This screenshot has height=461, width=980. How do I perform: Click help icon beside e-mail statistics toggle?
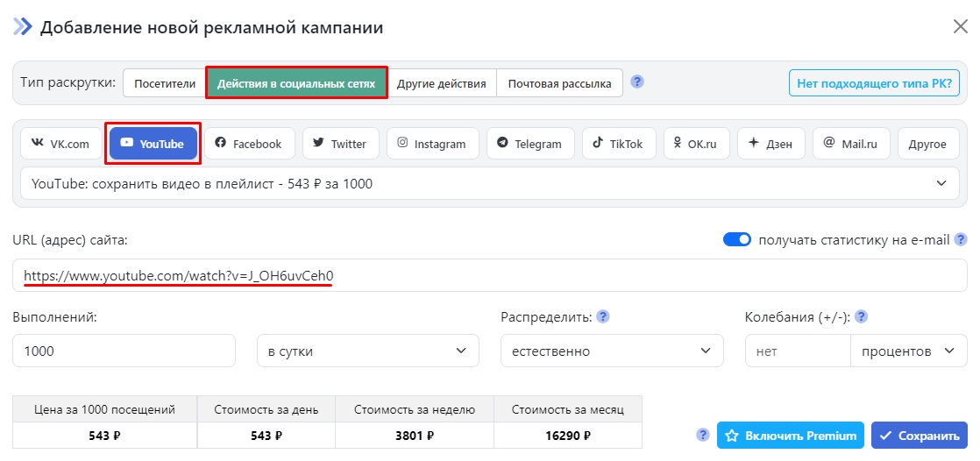tap(961, 239)
